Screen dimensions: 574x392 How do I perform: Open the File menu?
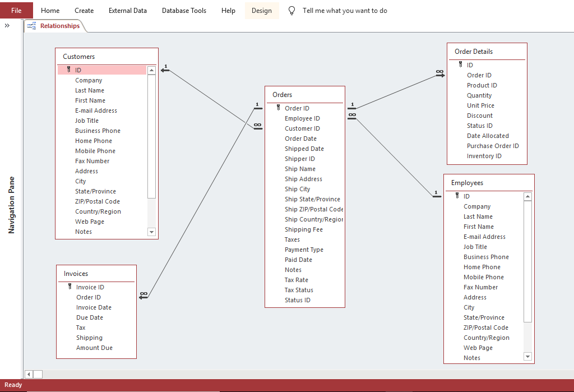click(16, 11)
